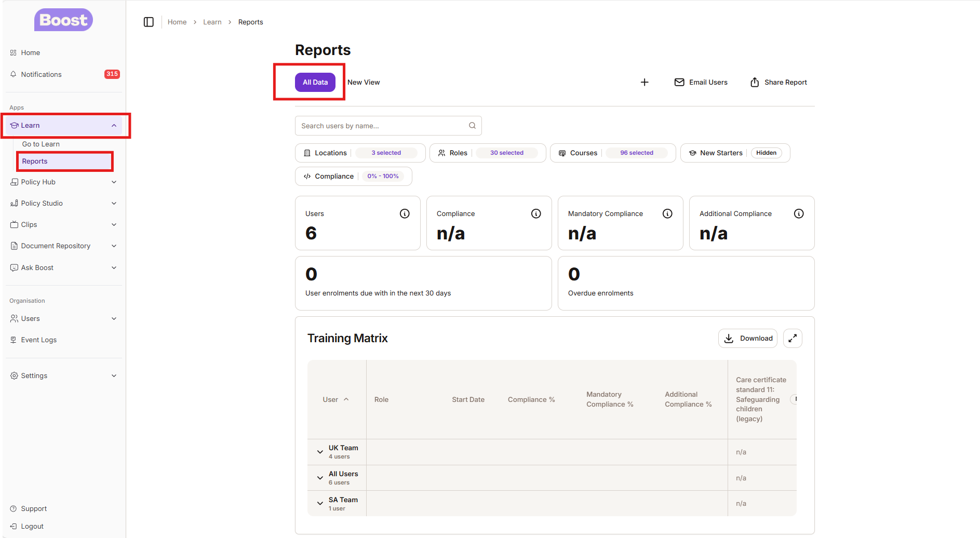Viewport: 980px width, 538px height.
Task: Click the plus icon to add view
Action: 645,82
